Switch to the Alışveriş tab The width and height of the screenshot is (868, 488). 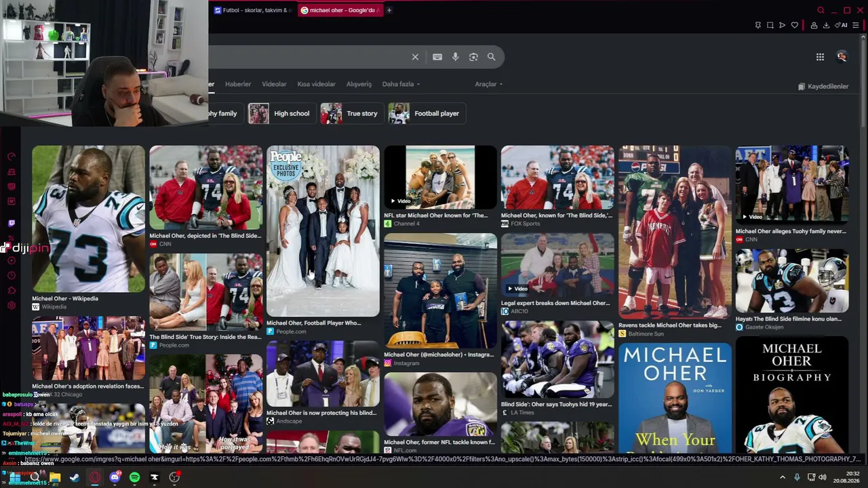pos(359,84)
